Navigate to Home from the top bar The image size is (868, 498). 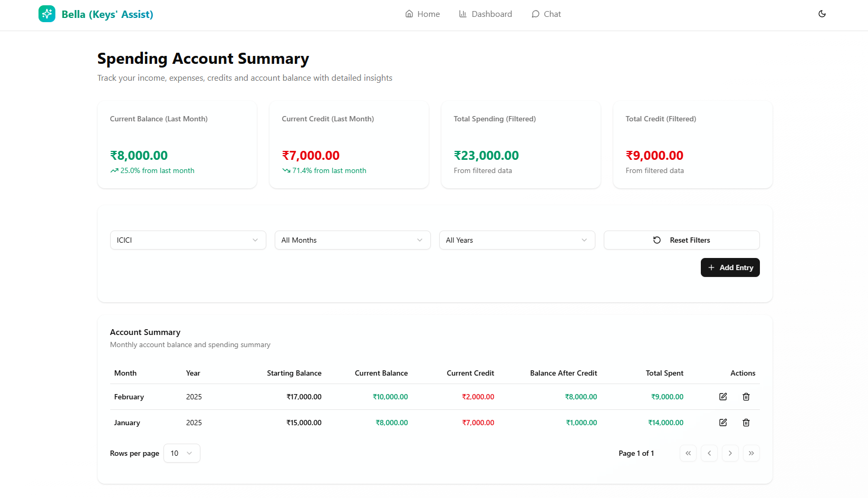pyautogui.click(x=422, y=14)
